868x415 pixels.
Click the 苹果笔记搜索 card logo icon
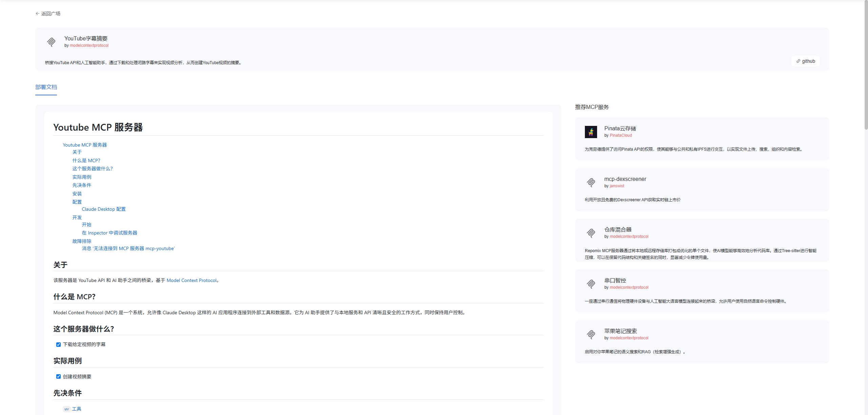[x=591, y=334]
